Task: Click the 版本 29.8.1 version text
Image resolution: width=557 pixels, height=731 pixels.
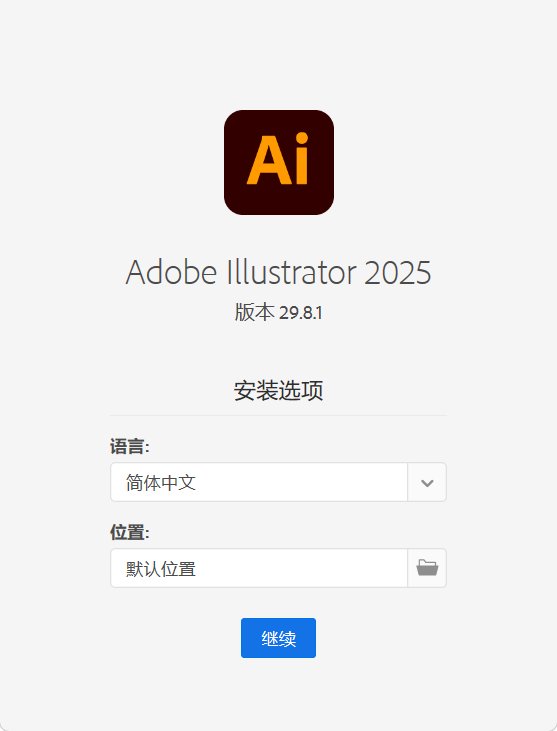Action: point(278,312)
